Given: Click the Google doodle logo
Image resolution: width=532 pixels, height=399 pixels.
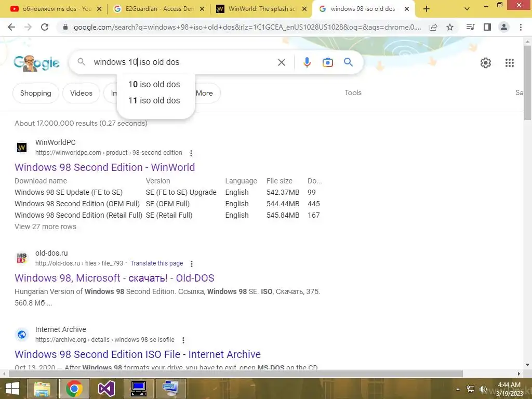Looking at the screenshot, I should tap(36, 63).
